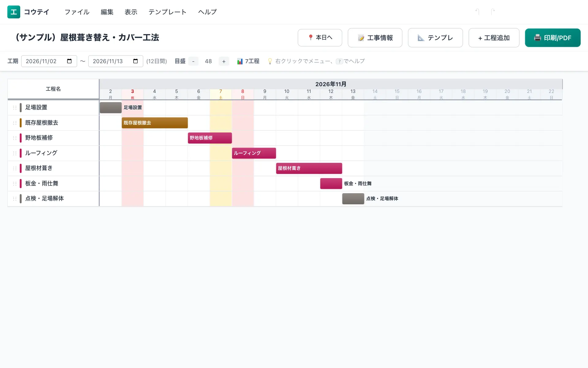Click orange color strip beside 既存屋根撤去

[x=21, y=123]
